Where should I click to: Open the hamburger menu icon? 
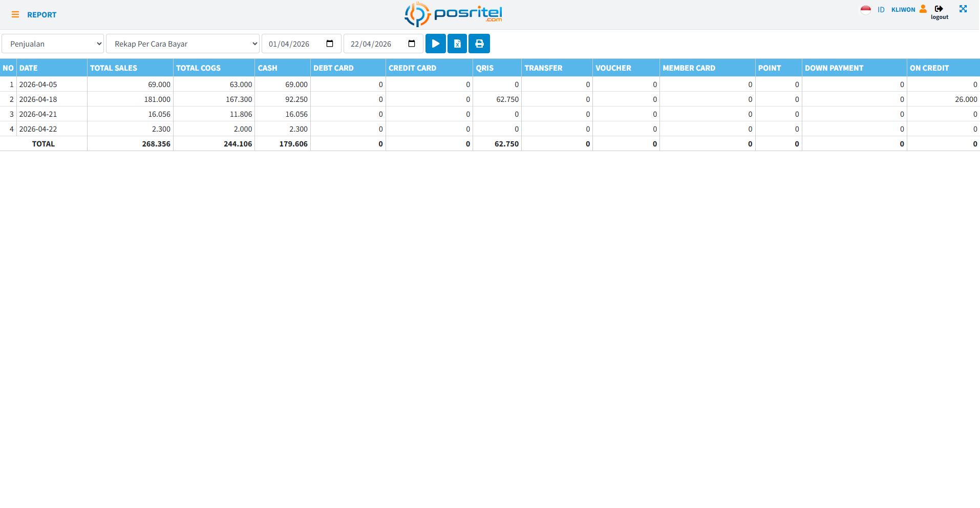point(15,15)
